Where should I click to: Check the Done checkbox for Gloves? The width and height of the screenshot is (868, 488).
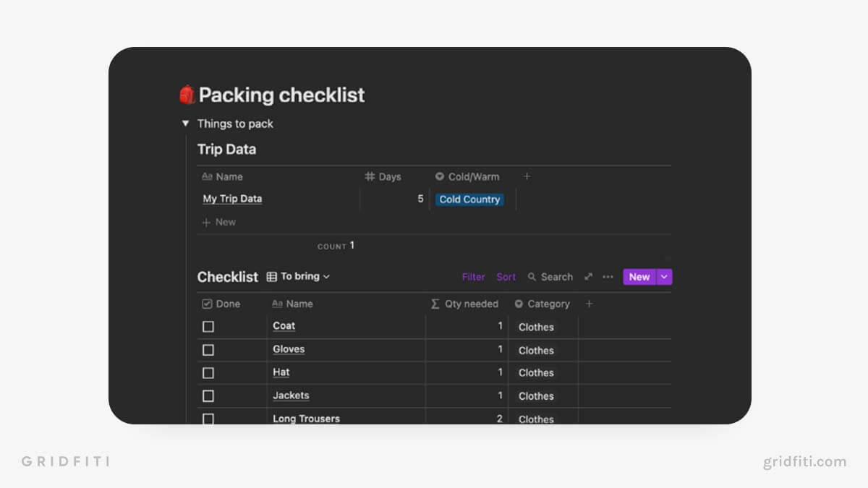pos(208,349)
